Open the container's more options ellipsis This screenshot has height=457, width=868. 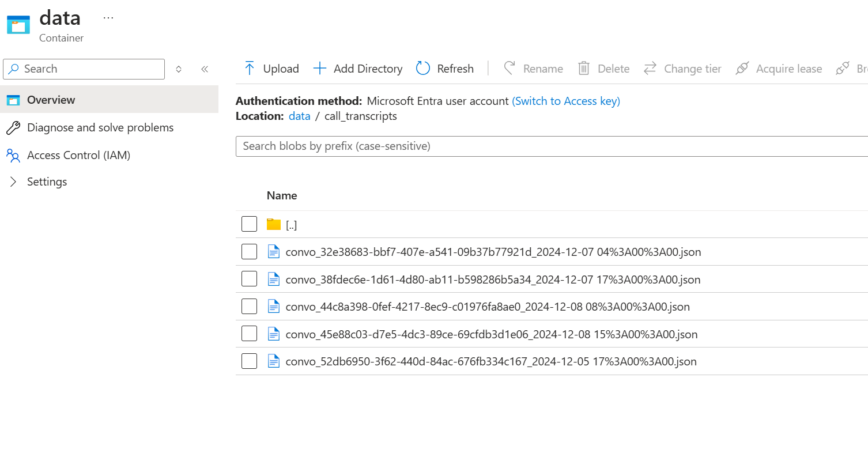[x=108, y=18]
